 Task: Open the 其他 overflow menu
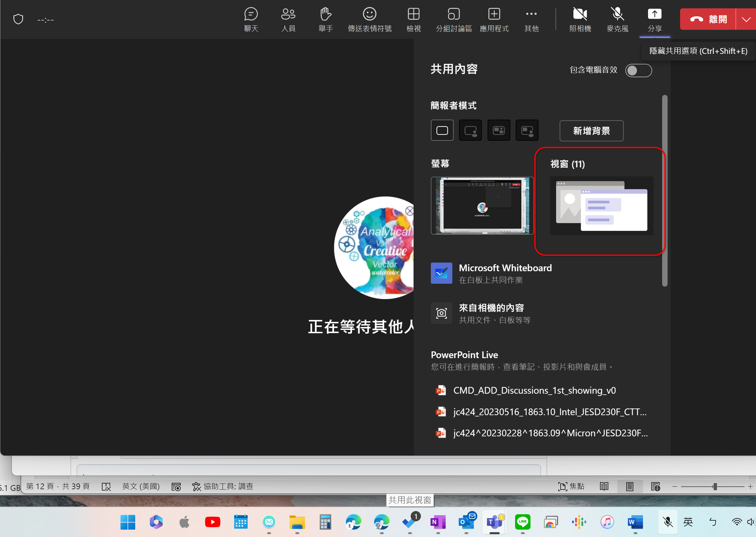coord(531,19)
